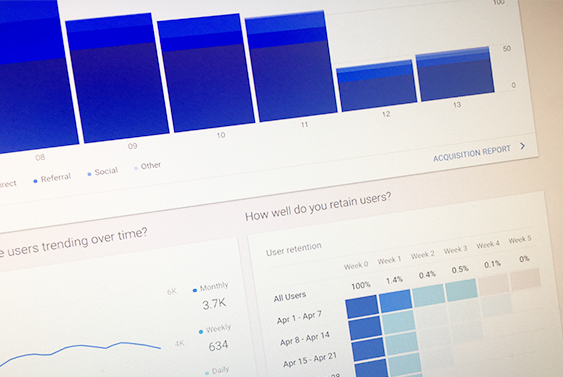Click the Week 1 column header
563x377 pixels.
point(389,260)
